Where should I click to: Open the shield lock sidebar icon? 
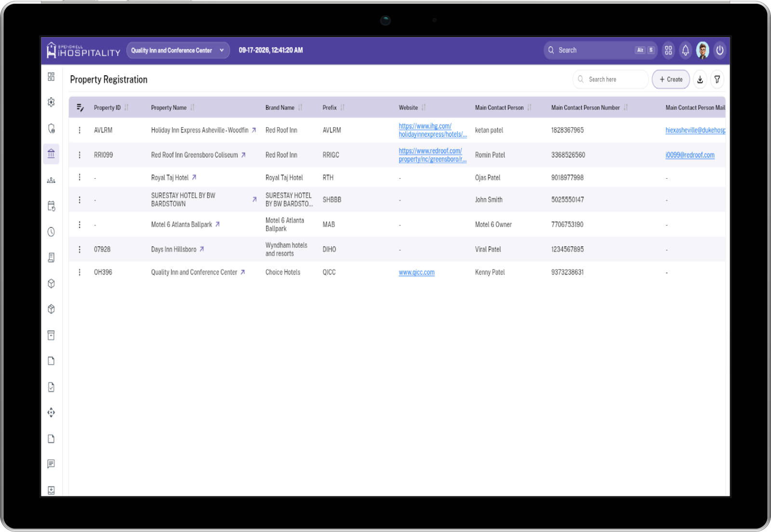coord(51,128)
